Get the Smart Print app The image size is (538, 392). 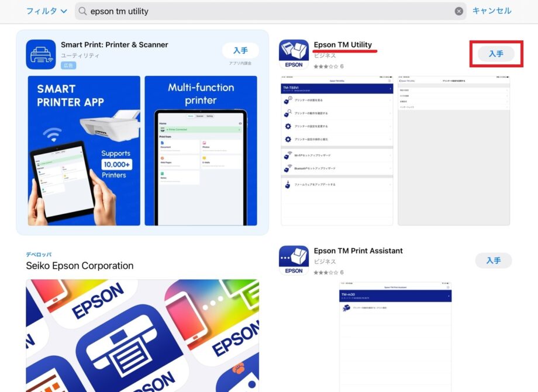[240, 50]
